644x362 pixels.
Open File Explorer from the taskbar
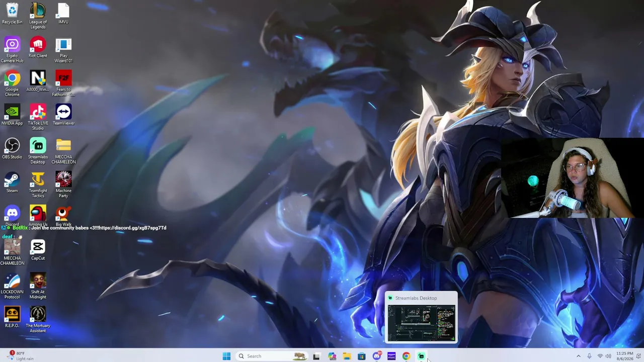click(x=347, y=356)
